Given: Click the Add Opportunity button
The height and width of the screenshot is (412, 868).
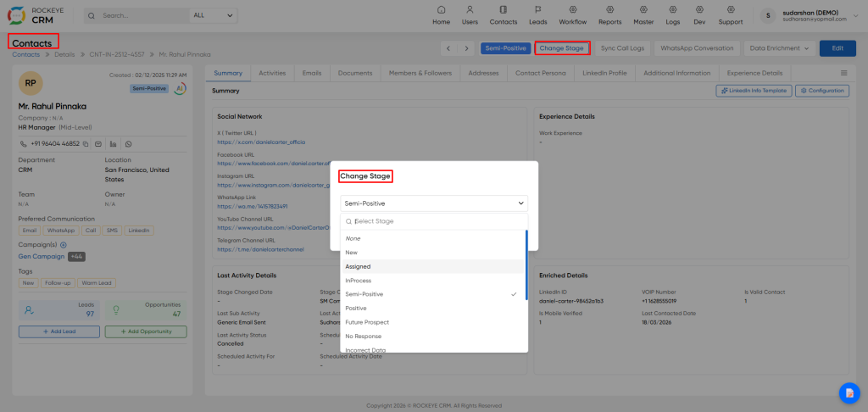Looking at the screenshot, I should tap(146, 331).
